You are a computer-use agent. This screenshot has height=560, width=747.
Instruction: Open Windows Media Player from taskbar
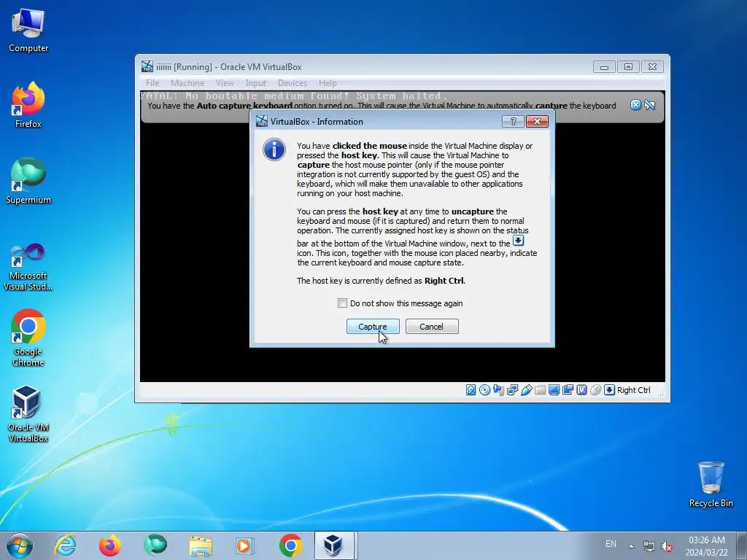click(245, 545)
